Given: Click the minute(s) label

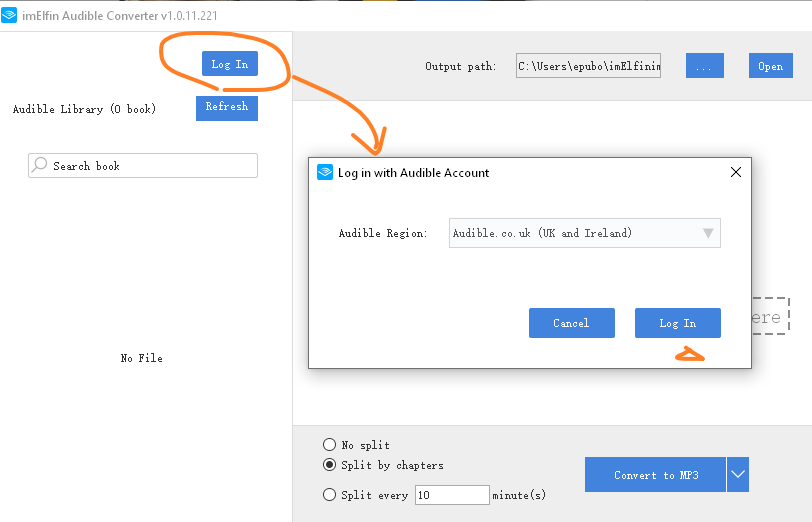Looking at the screenshot, I should point(519,496).
